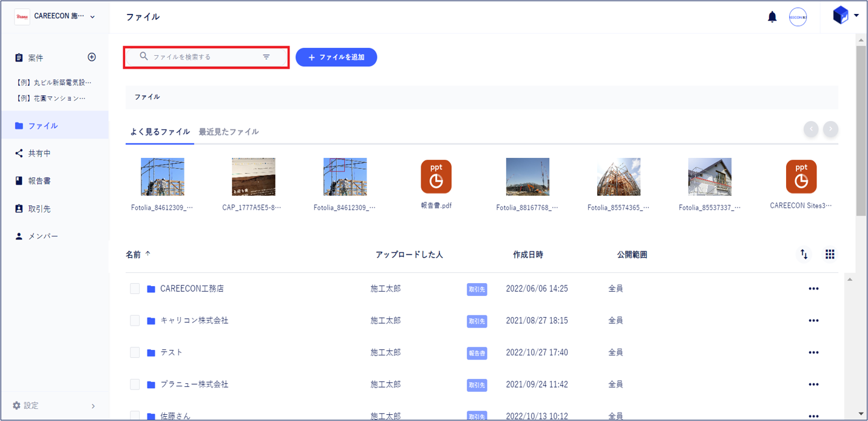This screenshot has height=421, width=868.
Task: Tick the checkbox for キャリコン株式会社
Action: pyautogui.click(x=135, y=320)
